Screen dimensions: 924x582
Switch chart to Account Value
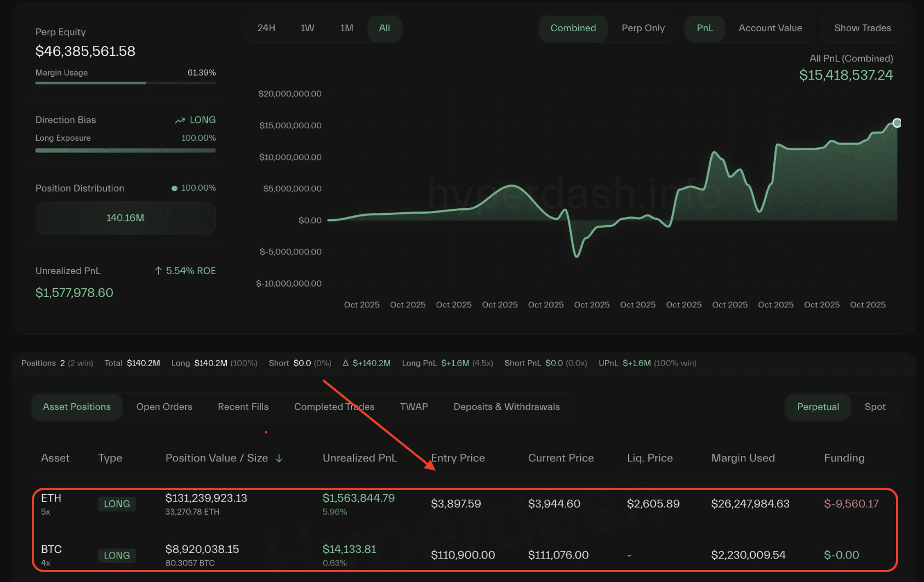(770, 28)
